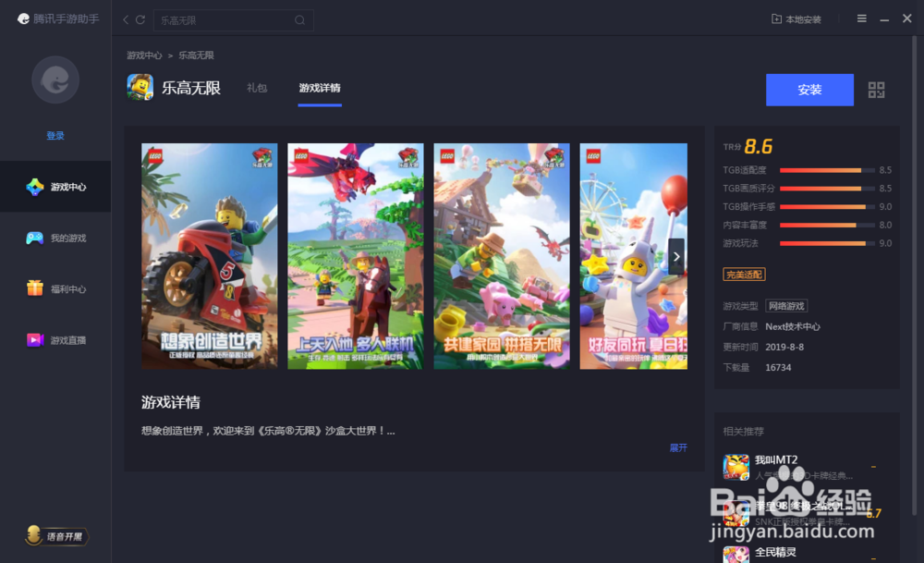Open the 游戏中心 sidebar section
Screen dimensions: 924x563
click(x=55, y=186)
